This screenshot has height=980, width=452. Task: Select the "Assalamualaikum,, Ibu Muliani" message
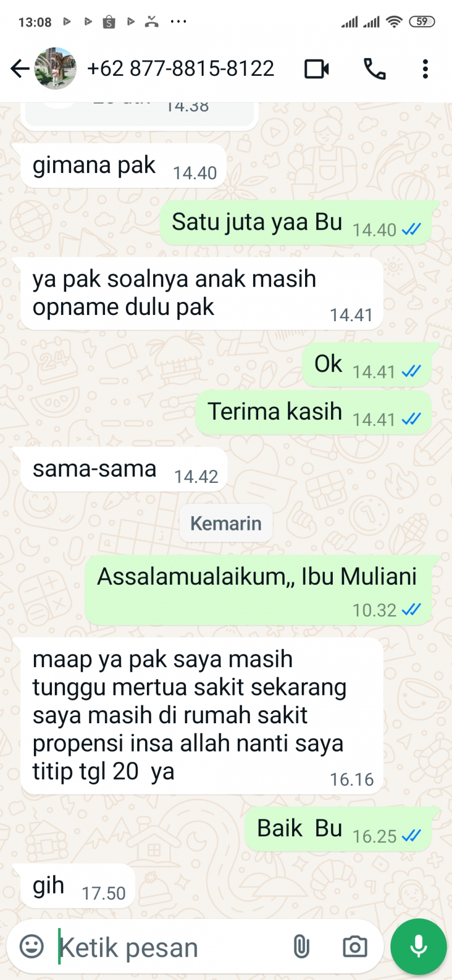(x=259, y=591)
